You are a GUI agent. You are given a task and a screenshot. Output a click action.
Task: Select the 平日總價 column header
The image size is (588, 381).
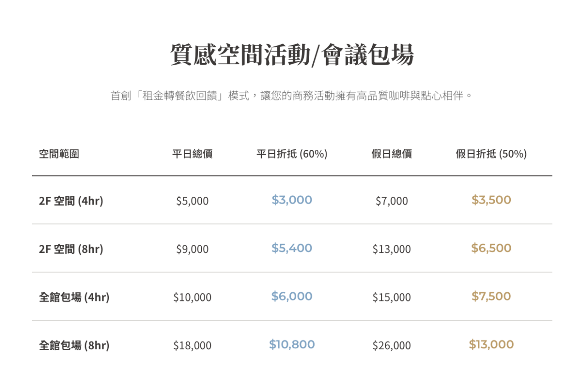[x=192, y=154]
